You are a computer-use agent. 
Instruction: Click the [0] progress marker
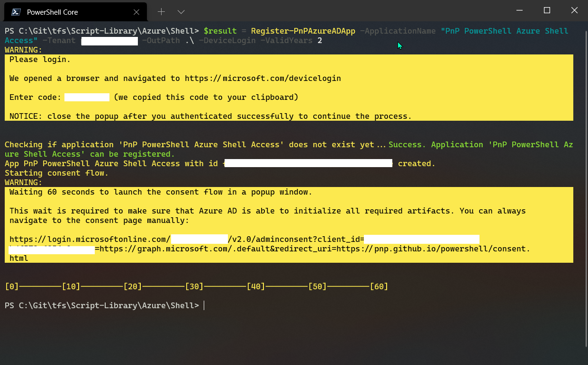click(12, 286)
